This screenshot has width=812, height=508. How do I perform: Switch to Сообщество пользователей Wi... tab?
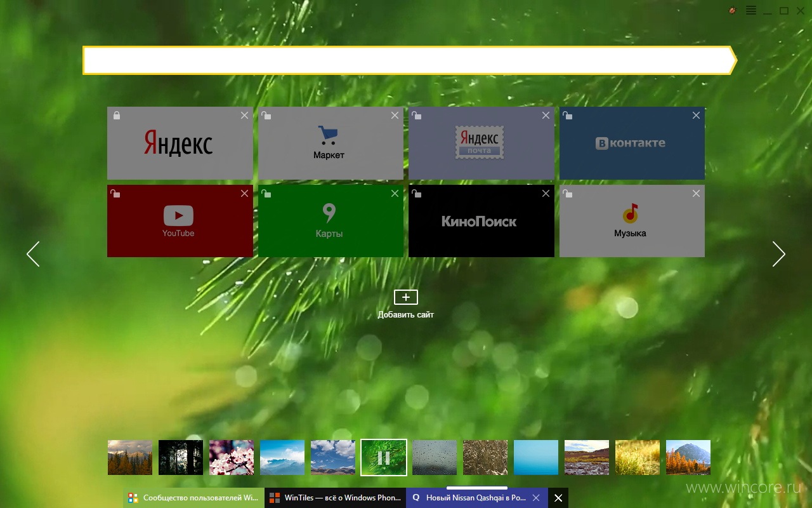193,498
